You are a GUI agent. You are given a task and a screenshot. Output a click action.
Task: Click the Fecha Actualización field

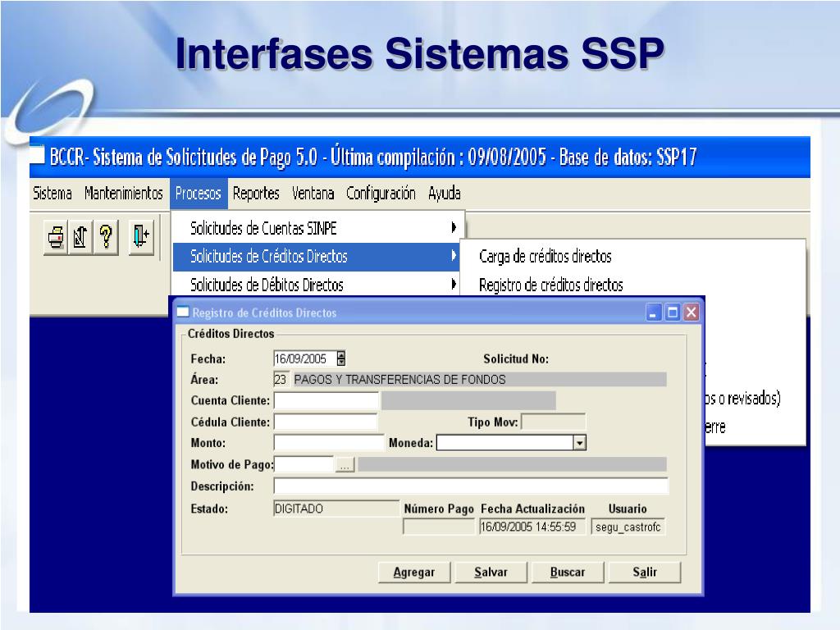click(x=532, y=527)
